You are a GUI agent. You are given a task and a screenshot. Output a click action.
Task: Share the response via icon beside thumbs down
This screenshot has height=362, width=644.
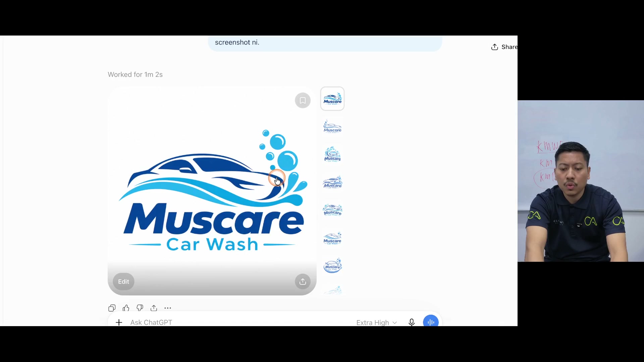154,308
